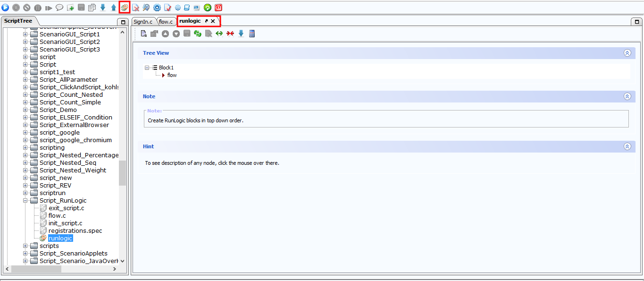The height and width of the screenshot is (281, 644).
Task: Expand the scripts folder
Action: [25, 246]
